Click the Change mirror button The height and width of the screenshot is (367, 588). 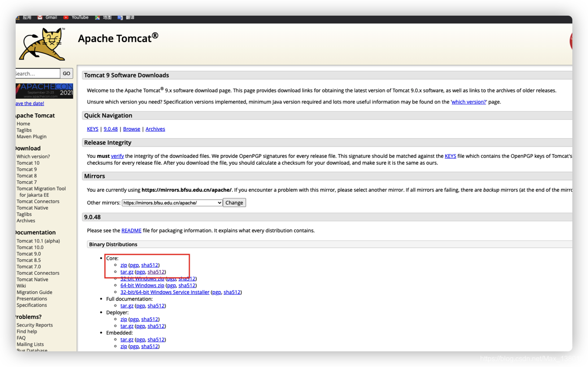(234, 203)
